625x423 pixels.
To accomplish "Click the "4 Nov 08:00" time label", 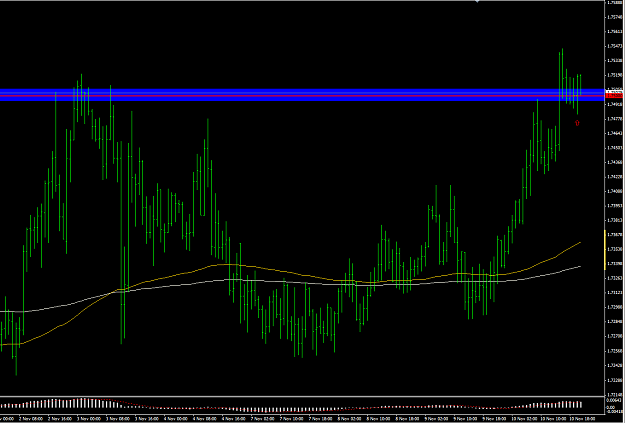I will point(204,419).
